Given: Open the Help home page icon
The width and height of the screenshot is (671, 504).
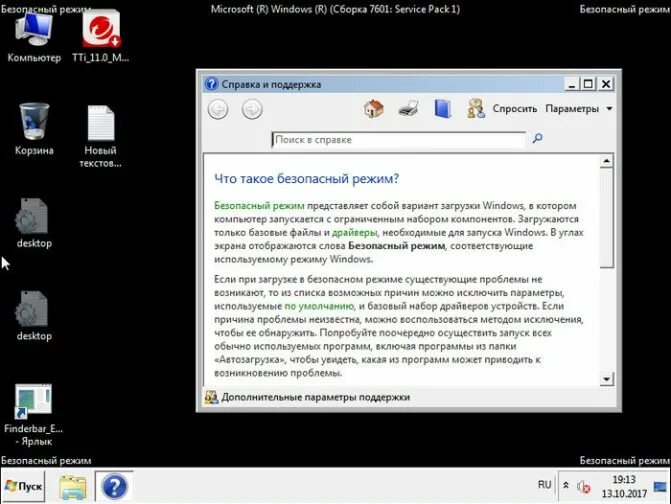Looking at the screenshot, I should (374, 109).
